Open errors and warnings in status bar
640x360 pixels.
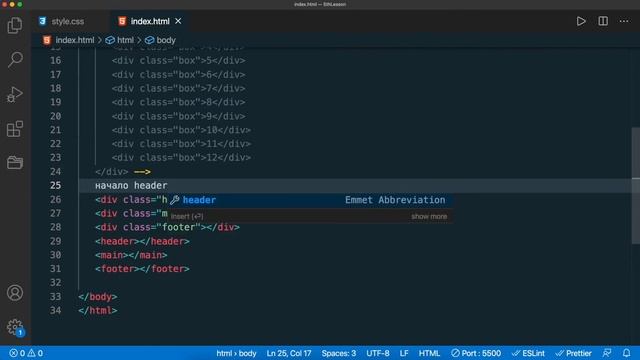[26, 353]
